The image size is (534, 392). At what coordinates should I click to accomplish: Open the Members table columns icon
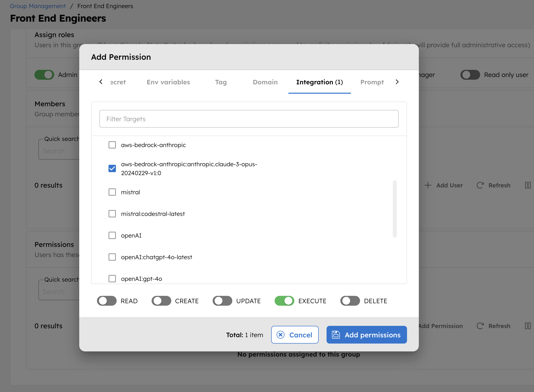(528, 185)
